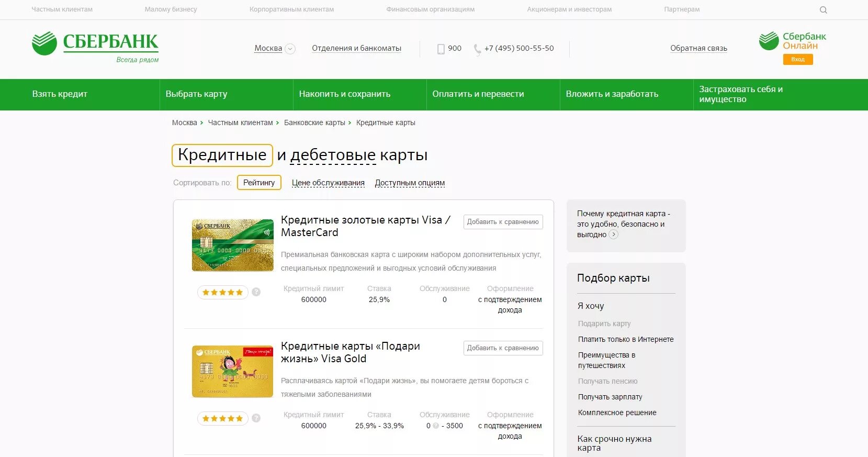
Task: Open Партнерам top menu
Action: pyautogui.click(x=682, y=9)
